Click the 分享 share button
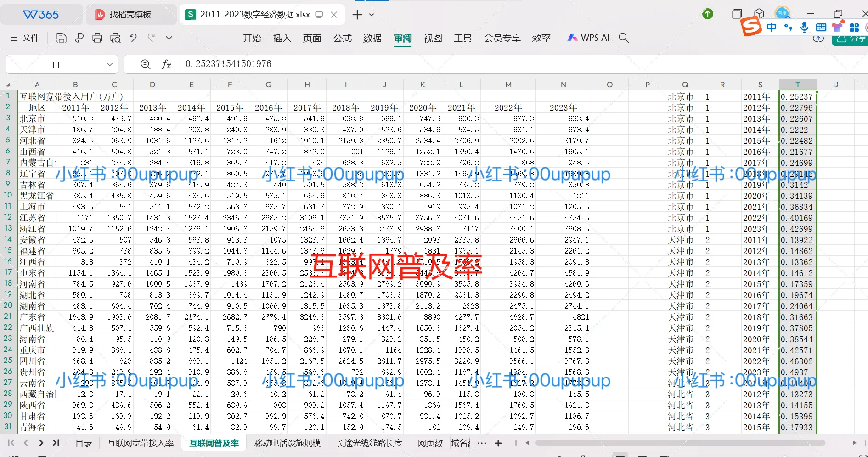868x457 pixels. point(853,39)
